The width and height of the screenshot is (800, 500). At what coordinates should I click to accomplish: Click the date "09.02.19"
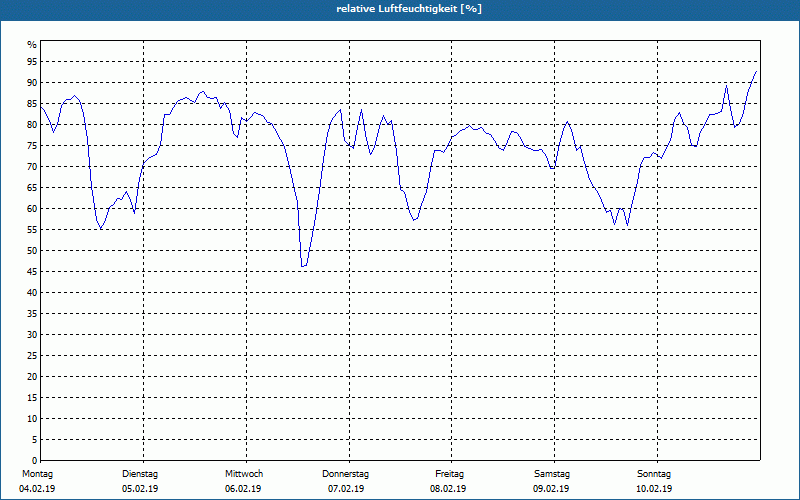[551, 489]
